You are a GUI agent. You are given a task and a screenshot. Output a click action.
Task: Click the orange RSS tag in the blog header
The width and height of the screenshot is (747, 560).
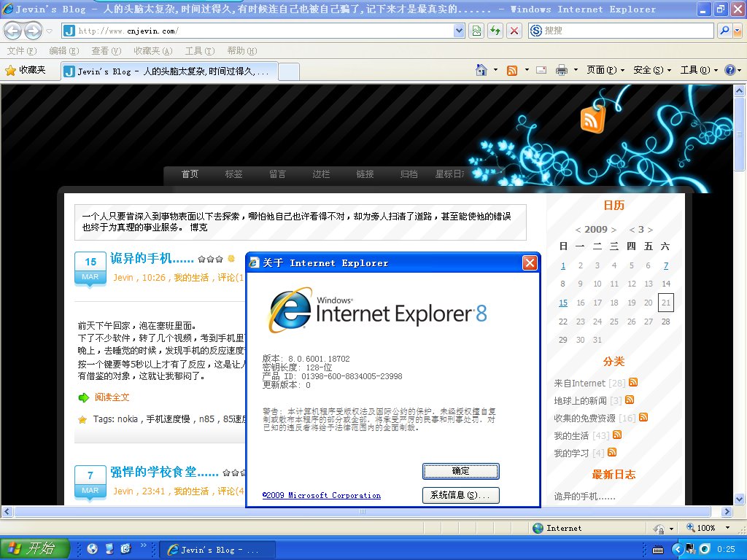click(x=592, y=119)
